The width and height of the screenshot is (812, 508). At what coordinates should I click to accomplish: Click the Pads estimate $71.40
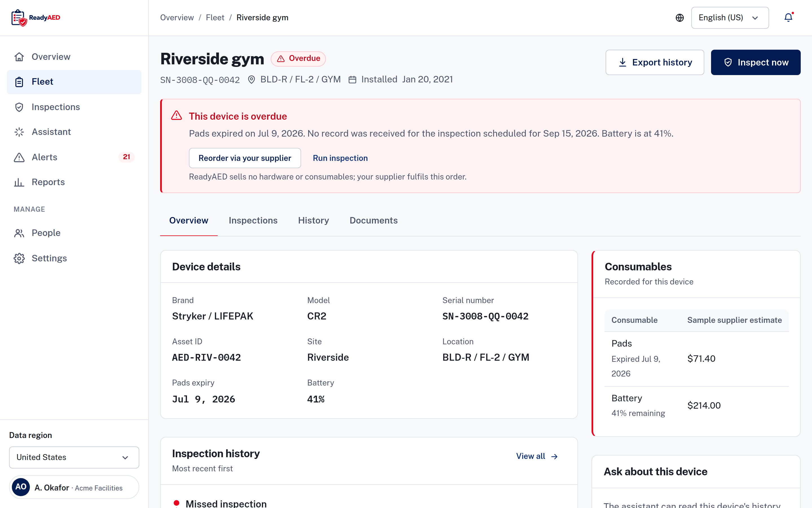click(701, 358)
